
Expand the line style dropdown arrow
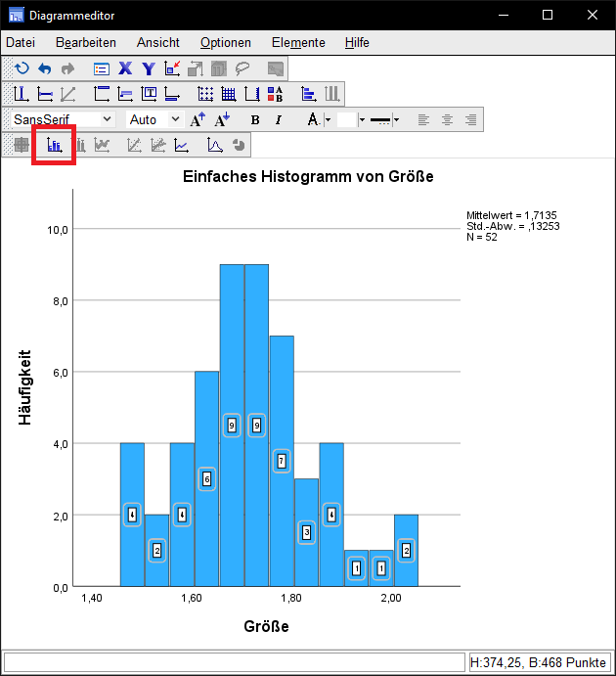pyautogui.click(x=396, y=119)
